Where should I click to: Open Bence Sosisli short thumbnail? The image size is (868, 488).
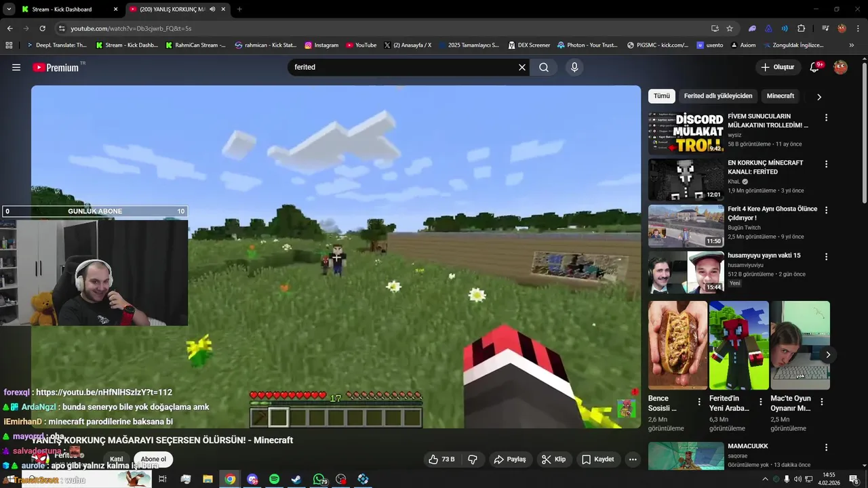677,345
